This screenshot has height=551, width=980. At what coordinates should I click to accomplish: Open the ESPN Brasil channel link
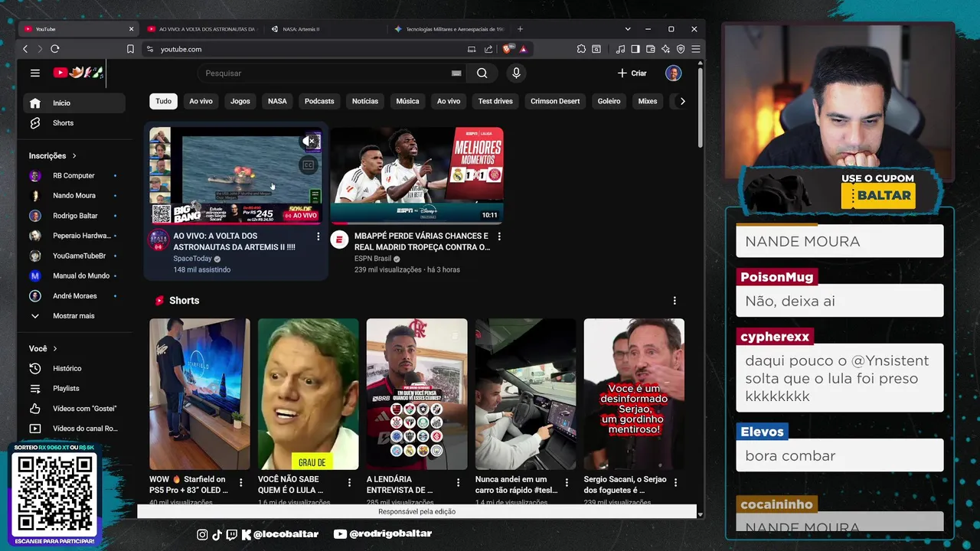[373, 259]
